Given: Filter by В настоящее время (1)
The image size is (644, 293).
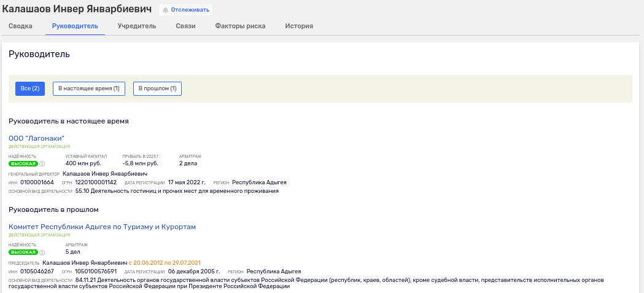Looking at the screenshot, I should [x=89, y=89].
